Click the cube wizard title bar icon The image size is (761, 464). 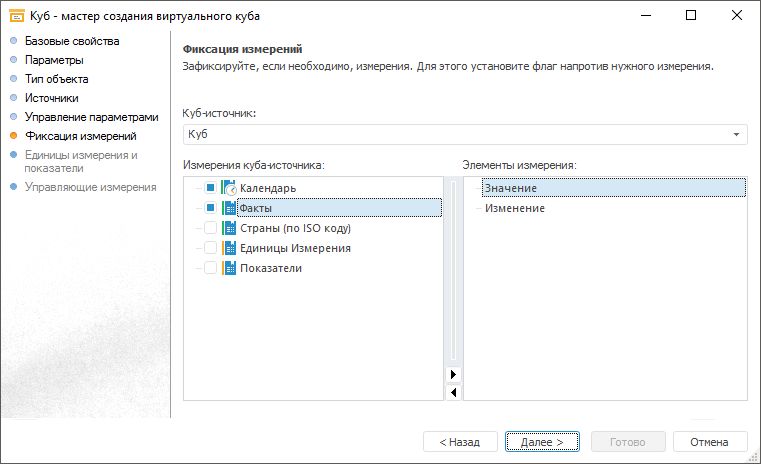[x=17, y=15]
